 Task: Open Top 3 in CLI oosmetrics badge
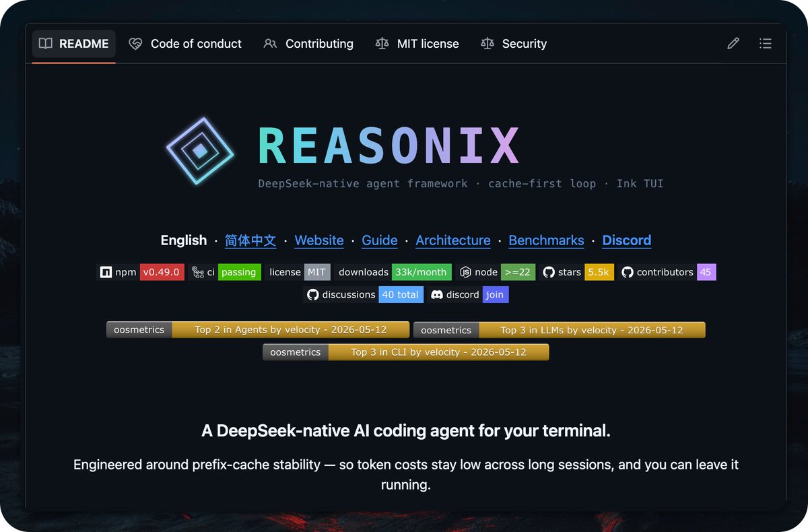[x=406, y=352]
